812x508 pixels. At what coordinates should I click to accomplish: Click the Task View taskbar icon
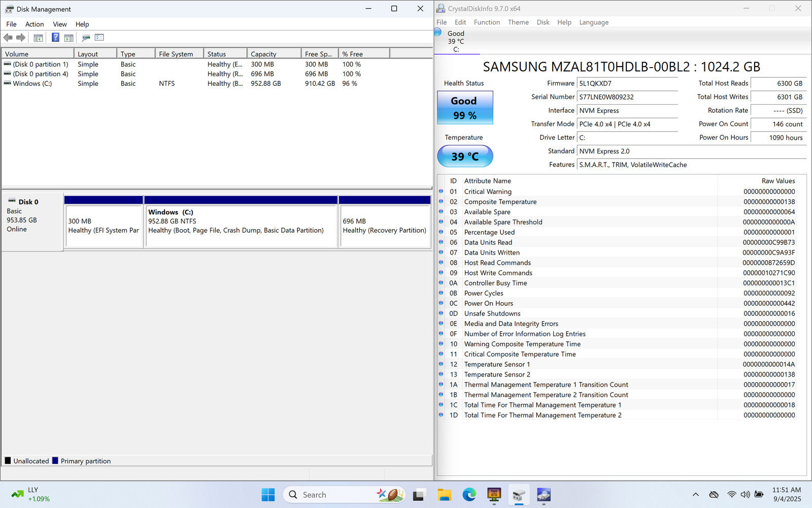[419, 494]
